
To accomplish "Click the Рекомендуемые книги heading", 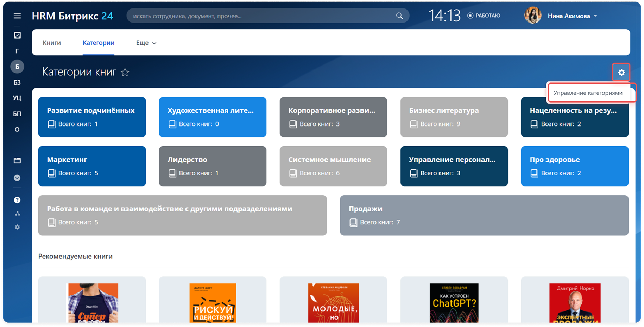I will click(x=75, y=257).
